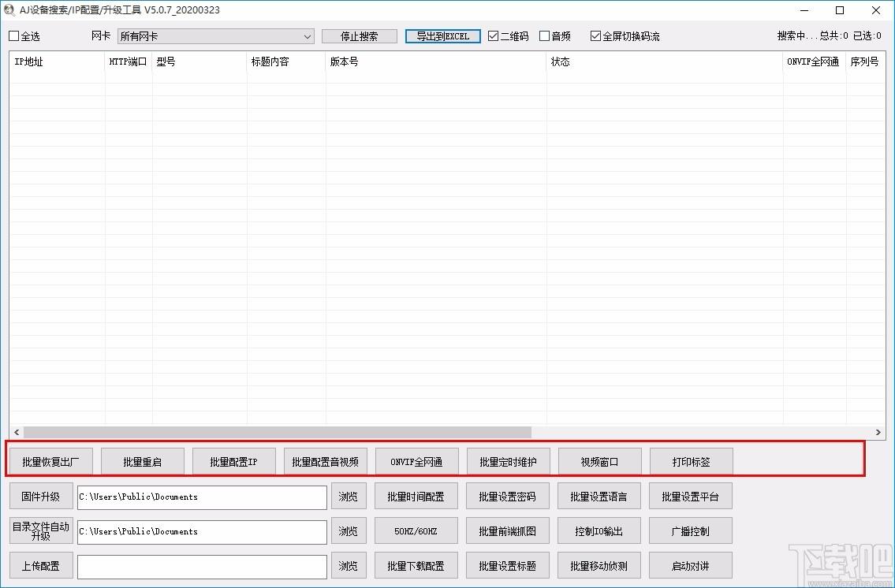This screenshot has height=588, width=895.
Task: Click the horizontal scrollbar thumb
Action: [x=278, y=432]
